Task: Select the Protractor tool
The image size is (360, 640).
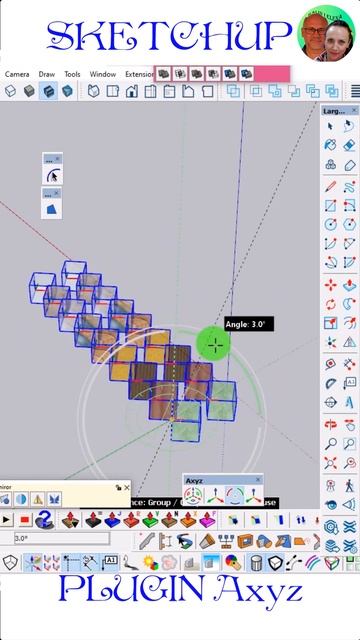Action: (x=330, y=383)
